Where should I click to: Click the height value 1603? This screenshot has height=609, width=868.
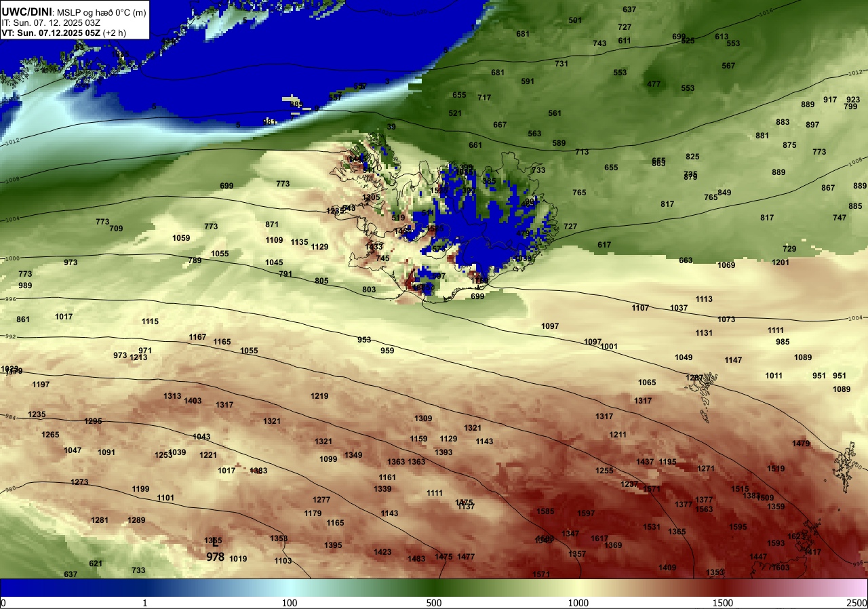click(781, 568)
